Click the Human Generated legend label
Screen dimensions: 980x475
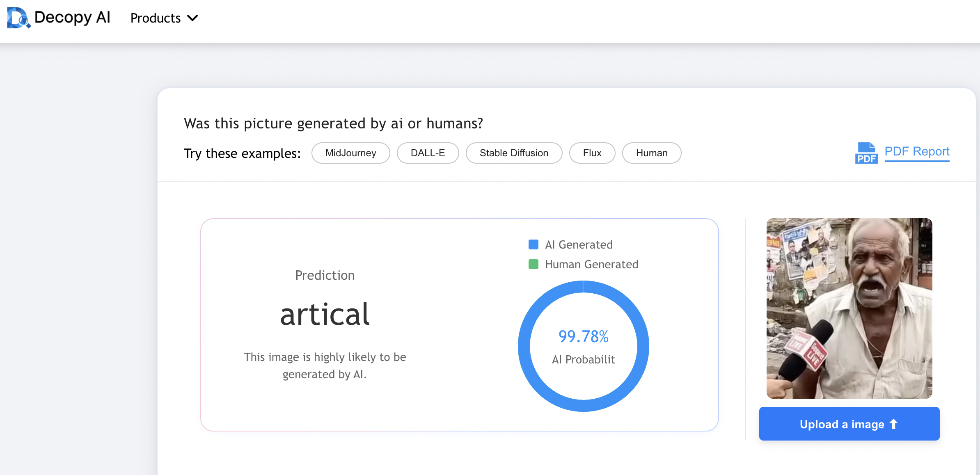click(591, 264)
